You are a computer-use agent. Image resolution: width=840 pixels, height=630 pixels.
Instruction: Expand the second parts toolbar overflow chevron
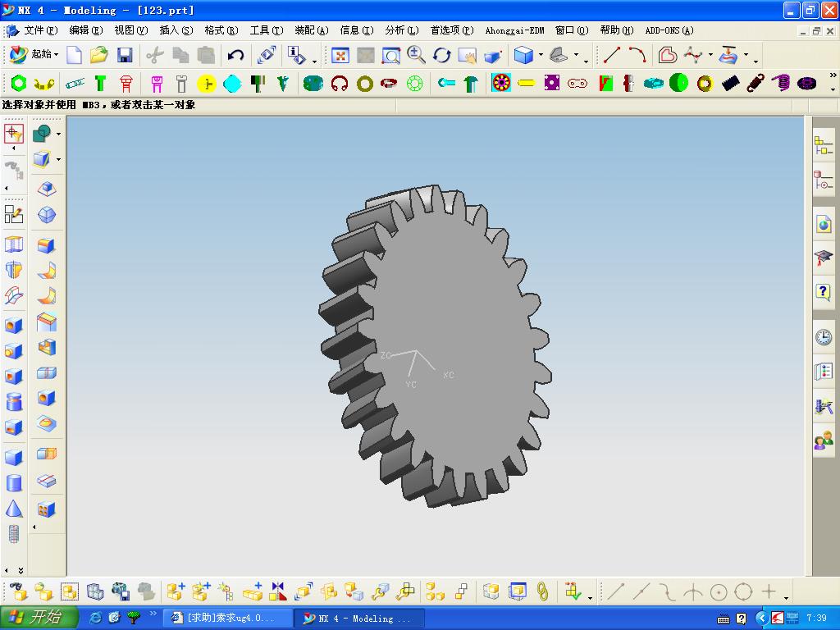click(x=833, y=75)
